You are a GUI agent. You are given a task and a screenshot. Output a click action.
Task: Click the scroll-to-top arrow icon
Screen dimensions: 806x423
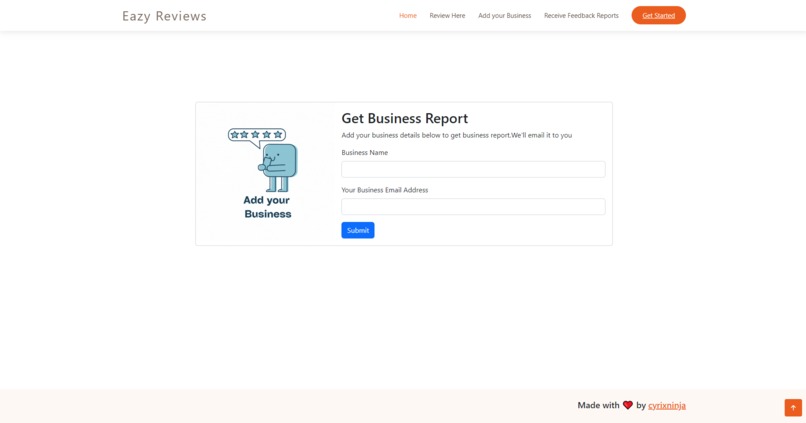pos(793,408)
